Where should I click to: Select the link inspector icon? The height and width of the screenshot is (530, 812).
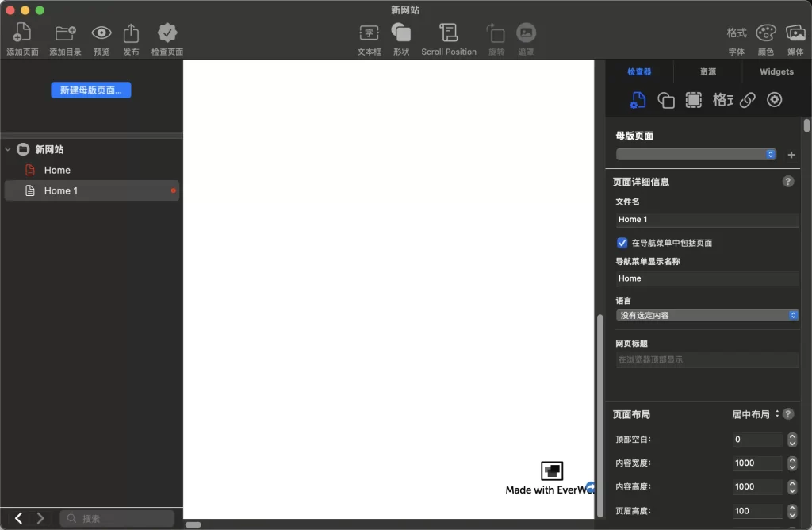point(747,100)
